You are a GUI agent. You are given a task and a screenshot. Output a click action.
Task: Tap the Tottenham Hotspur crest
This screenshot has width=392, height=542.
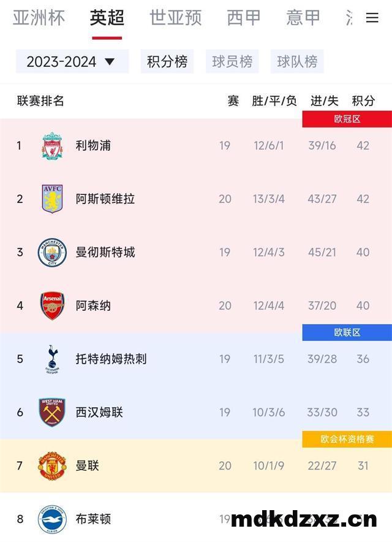point(52,359)
